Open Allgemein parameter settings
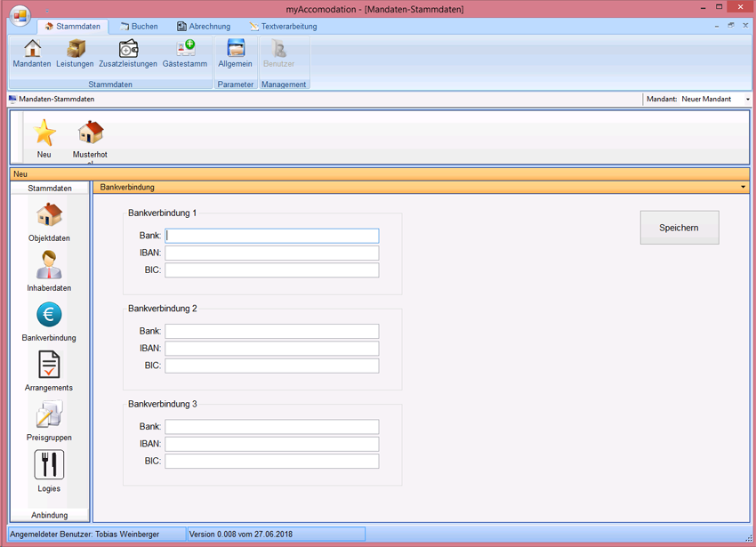This screenshot has height=547, width=756. pyautogui.click(x=236, y=53)
